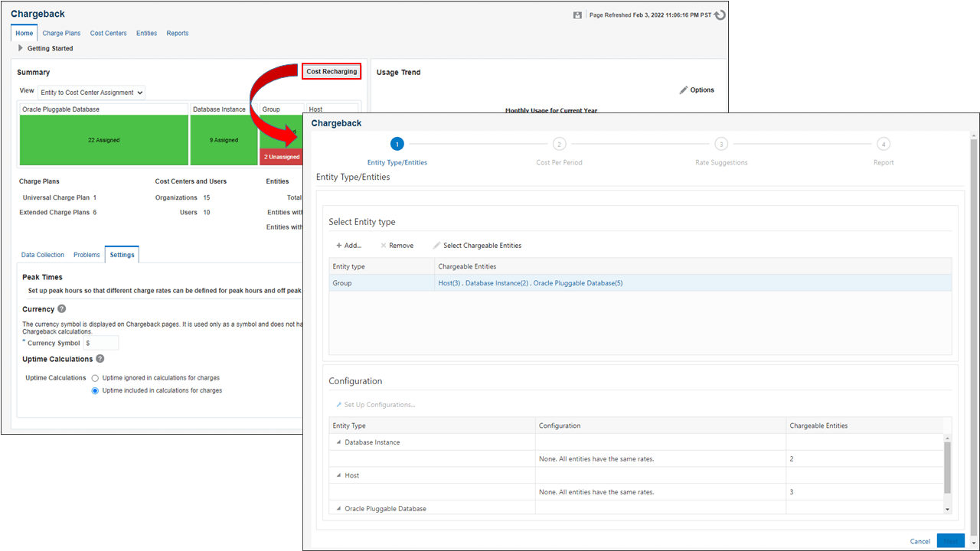The image size is (980, 551).
Task: Switch to the Home tab
Action: tap(24, 33)
